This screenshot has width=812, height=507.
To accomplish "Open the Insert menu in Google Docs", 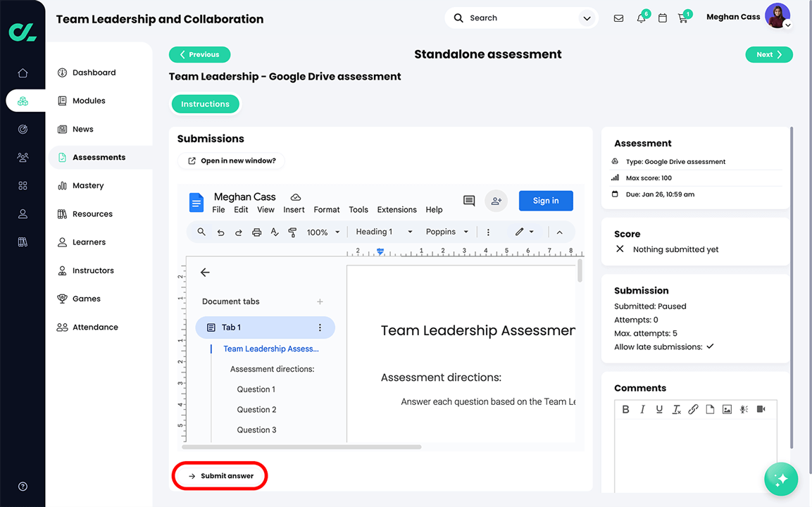I will [294, 209].
